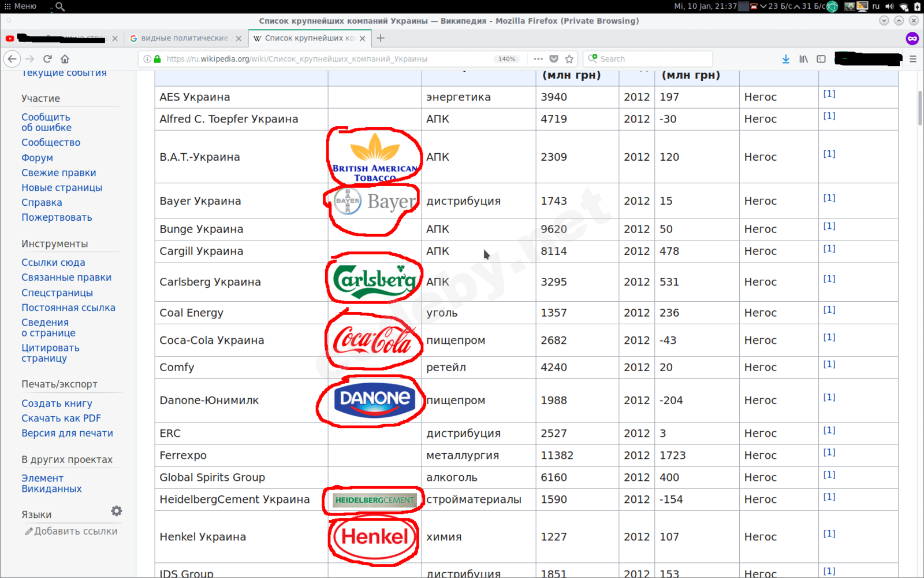
Task: Close the Список крупнейших компаний tab
Action: (x=363, y=39)
